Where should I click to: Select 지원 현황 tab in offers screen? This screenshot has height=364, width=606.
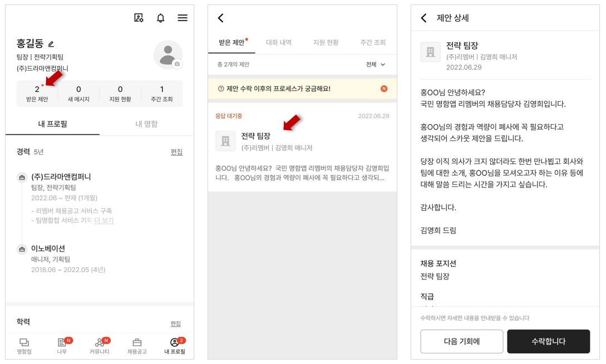pos(326,42)
